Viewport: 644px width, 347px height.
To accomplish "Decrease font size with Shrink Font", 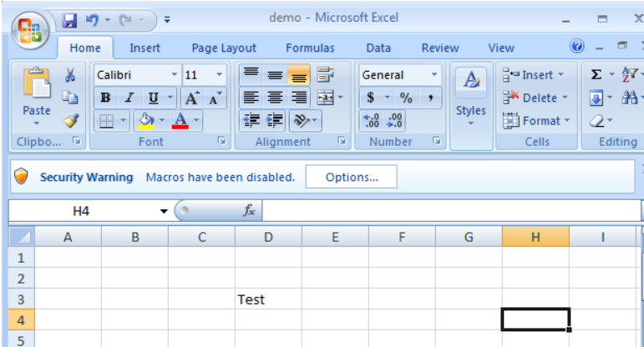I will coord(215,98).
